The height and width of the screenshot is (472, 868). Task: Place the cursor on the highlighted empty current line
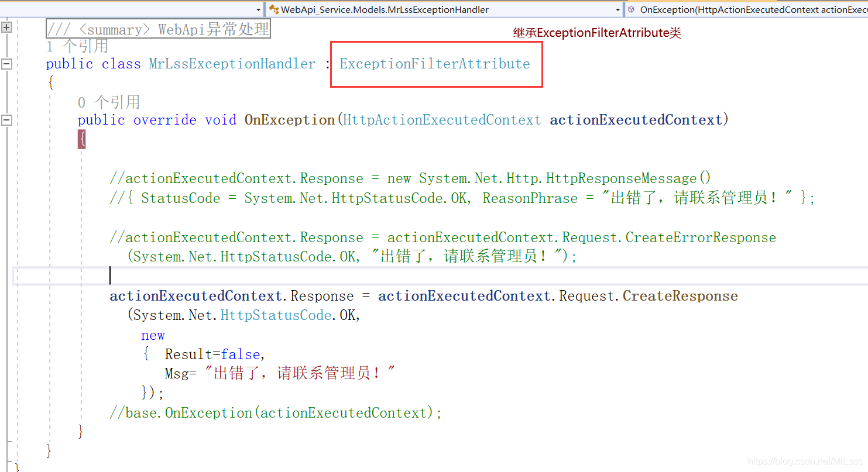439,275
